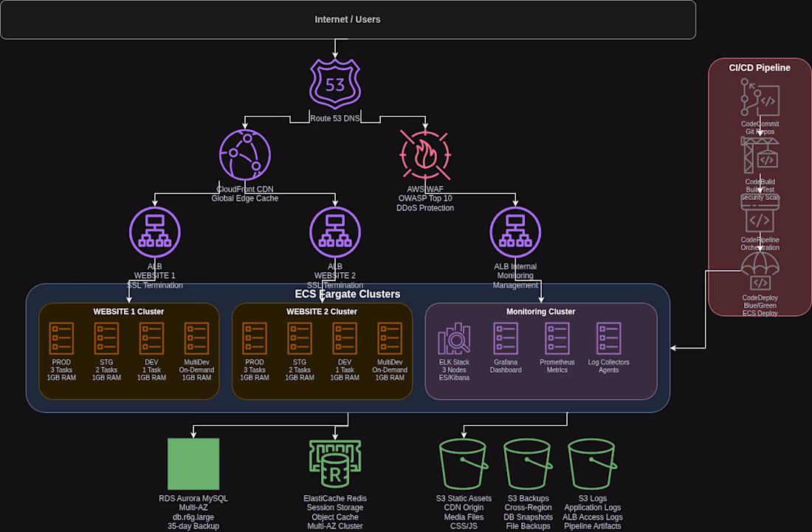Screen dimensions: 812x532
Task: Click the Monitoring Cluster title
Action: [540, 311]
